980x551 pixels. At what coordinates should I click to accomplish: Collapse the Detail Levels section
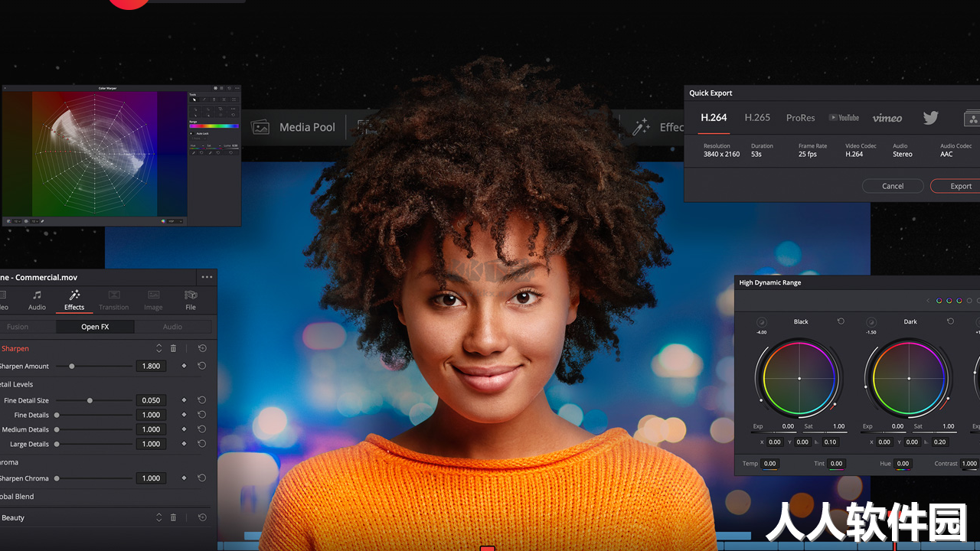pos(16,384)
